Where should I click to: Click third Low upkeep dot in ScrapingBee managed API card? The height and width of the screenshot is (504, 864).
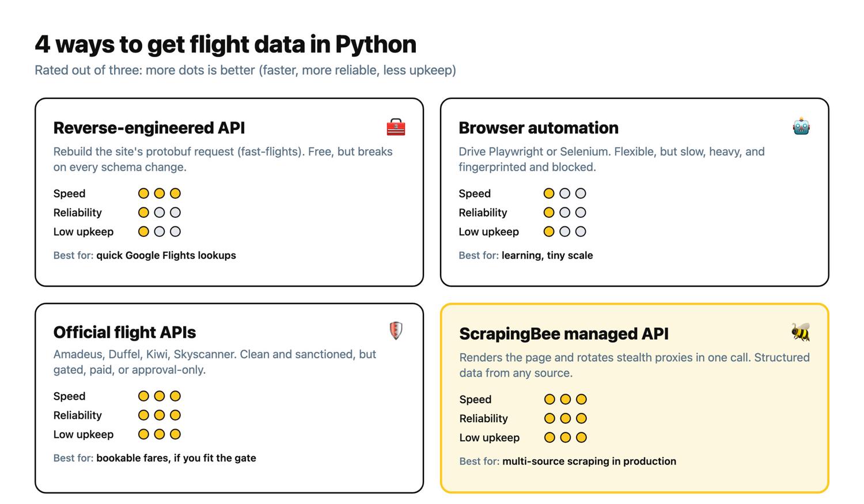coord(581,437)
